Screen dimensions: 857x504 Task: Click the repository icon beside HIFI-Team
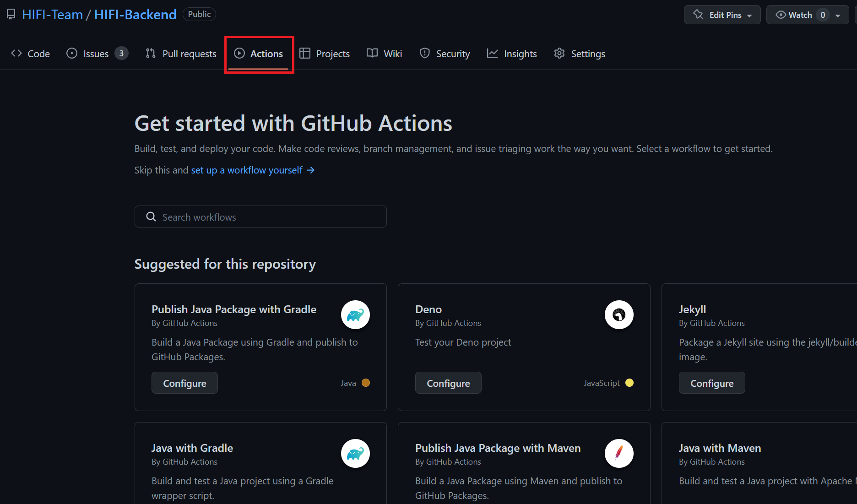(x=11, y=15)
